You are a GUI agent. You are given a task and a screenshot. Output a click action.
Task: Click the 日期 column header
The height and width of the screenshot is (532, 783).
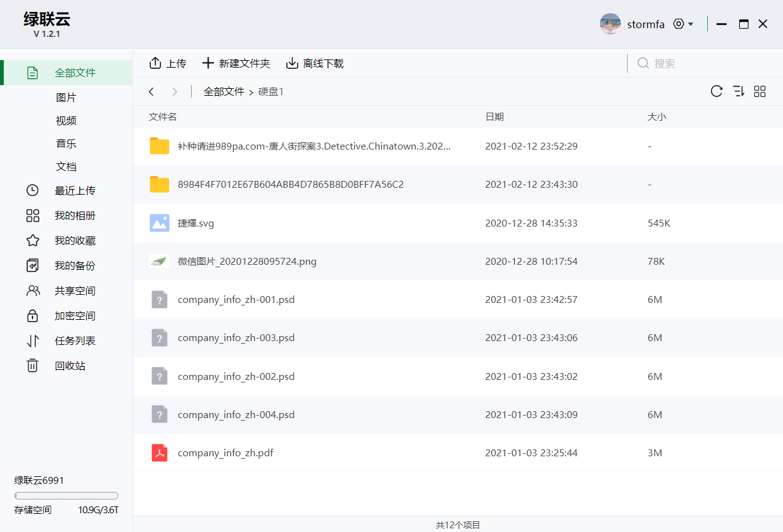494,117
